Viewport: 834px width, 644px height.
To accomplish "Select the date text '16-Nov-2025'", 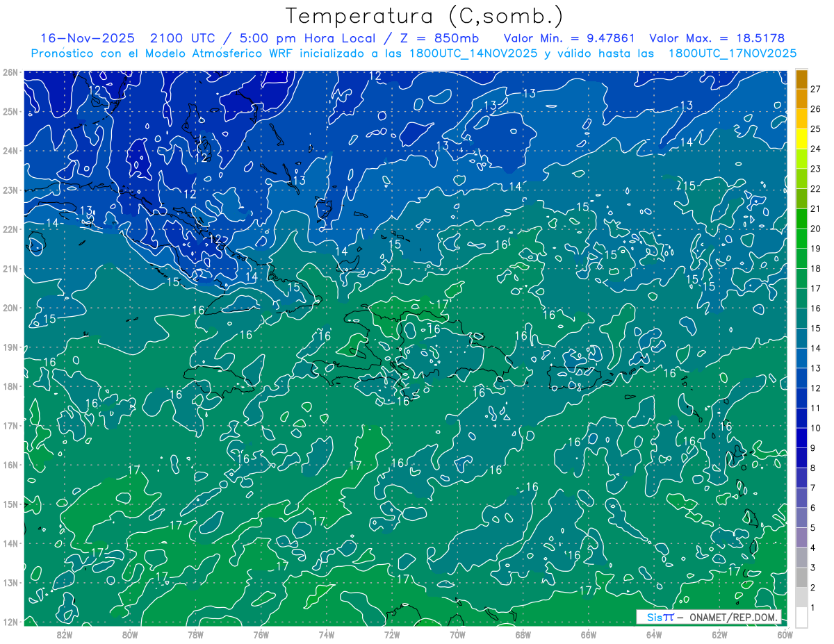I will point(87,38).
